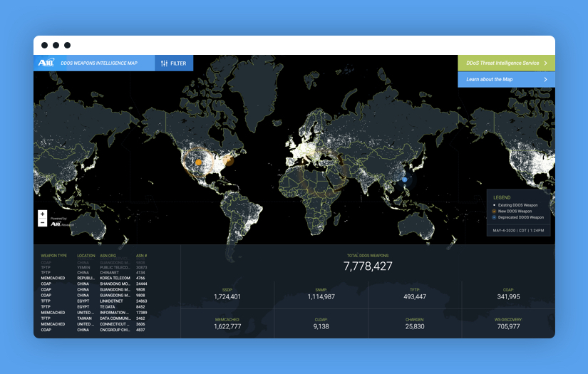Click the WEAPON TYPE column header
This screenshot has height=374, width=588.
[54, 256]
